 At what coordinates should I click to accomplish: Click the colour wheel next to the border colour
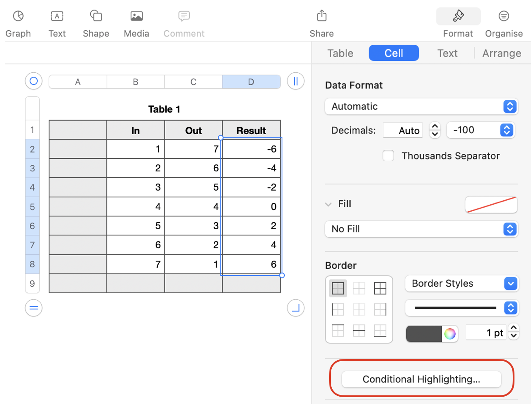pyautogui.click(x=450, y=334)
